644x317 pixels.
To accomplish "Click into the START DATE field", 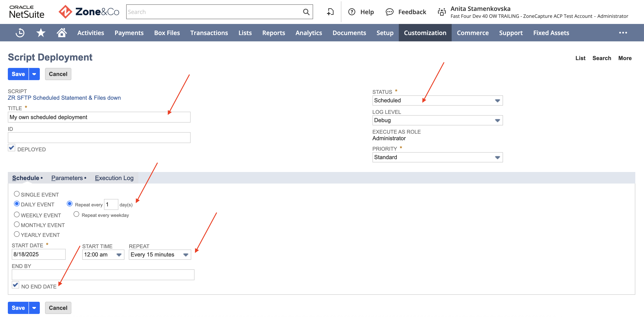I will pos(39,254).
